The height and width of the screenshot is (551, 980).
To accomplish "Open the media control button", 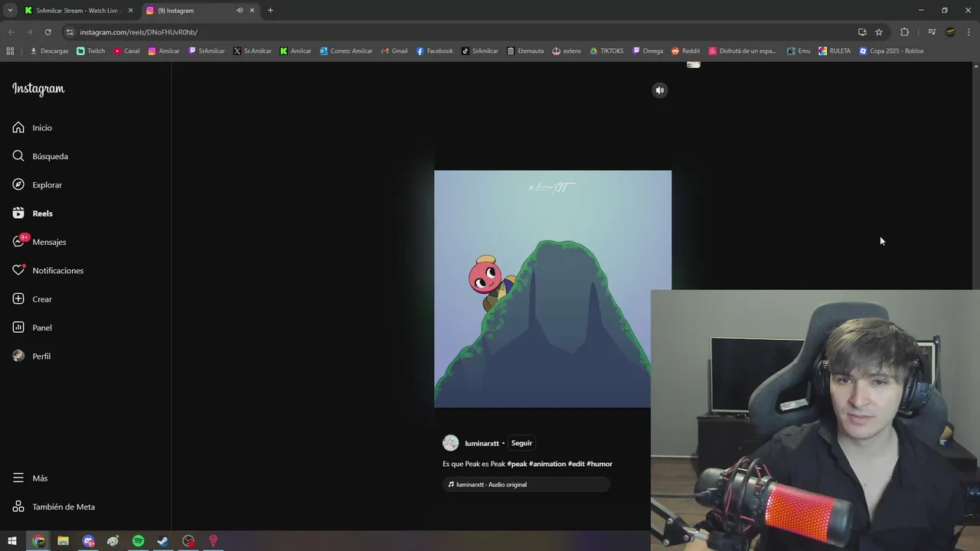I will pyautogui.click(x=932, y=32).
